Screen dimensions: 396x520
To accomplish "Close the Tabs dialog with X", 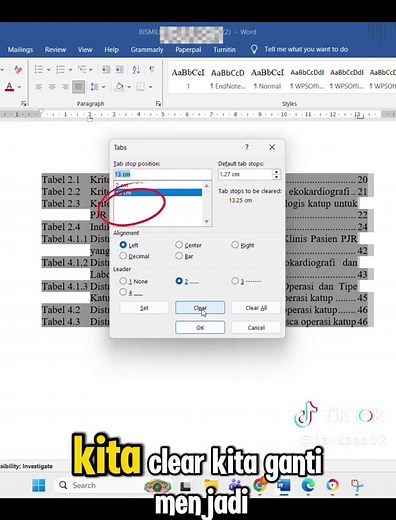I will [x=272, y=147].
